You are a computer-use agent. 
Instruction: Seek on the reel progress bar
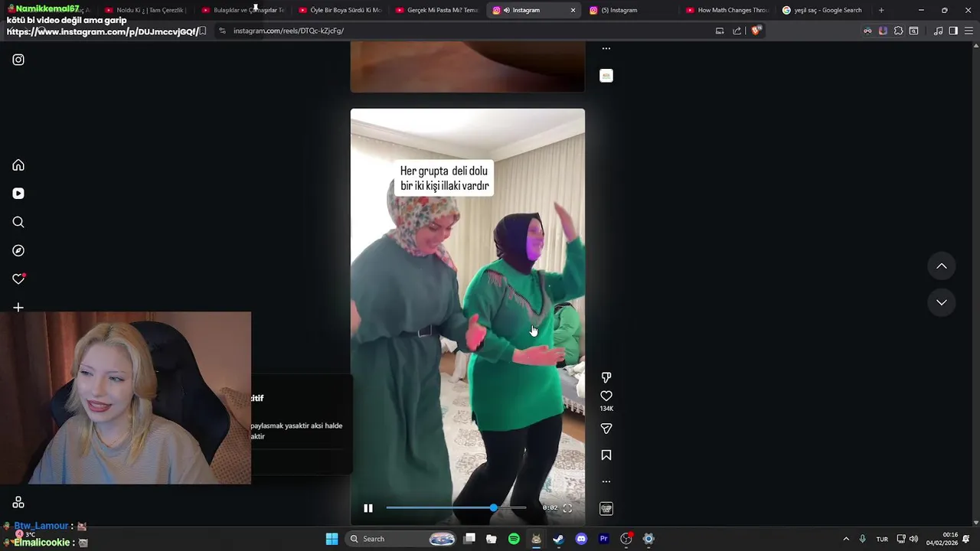(456, 508)
